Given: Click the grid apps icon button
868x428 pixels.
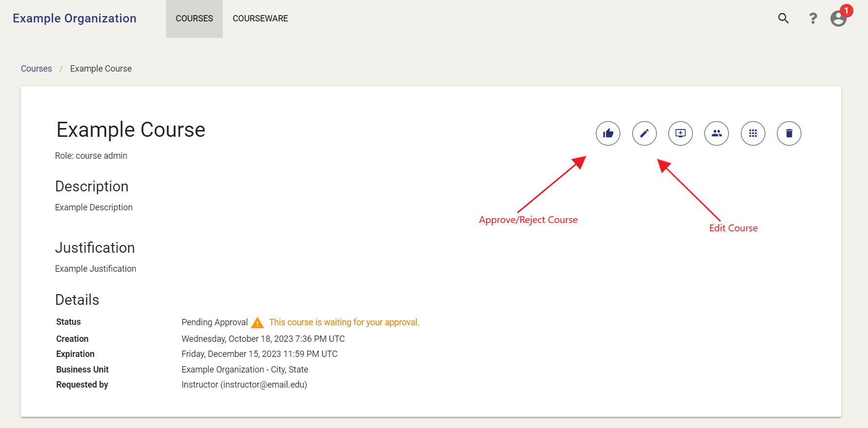Looking at the screenshot, I should pyautogui.click(x=753, y=133).
